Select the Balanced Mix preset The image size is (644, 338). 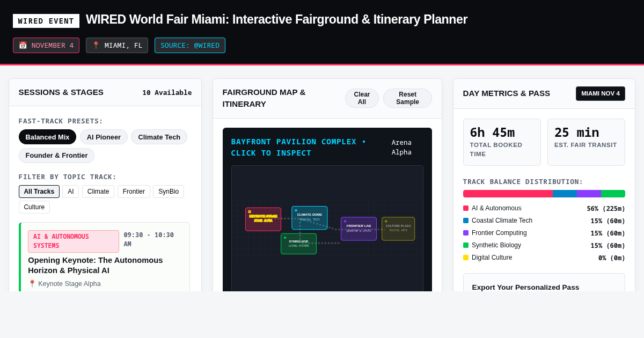[x=47, y=137]
